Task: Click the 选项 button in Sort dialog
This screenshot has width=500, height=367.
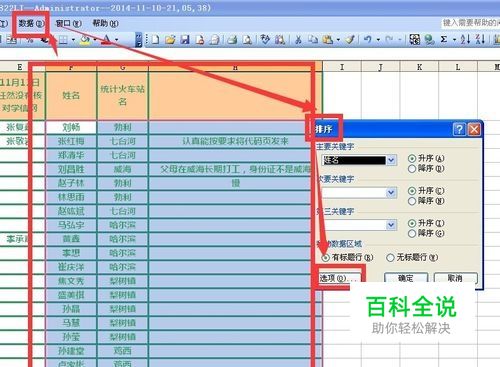Action: [338, 278]
